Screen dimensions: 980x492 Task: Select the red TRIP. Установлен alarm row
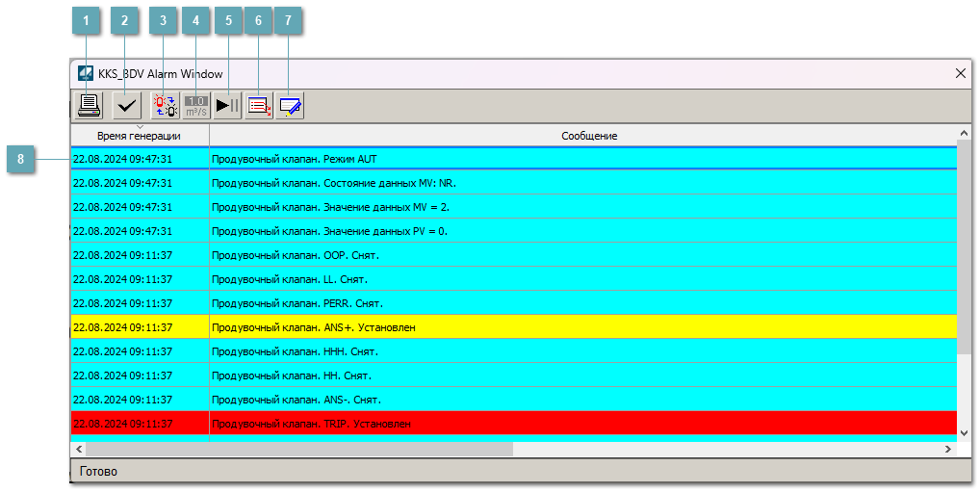(x=514, y=424)
